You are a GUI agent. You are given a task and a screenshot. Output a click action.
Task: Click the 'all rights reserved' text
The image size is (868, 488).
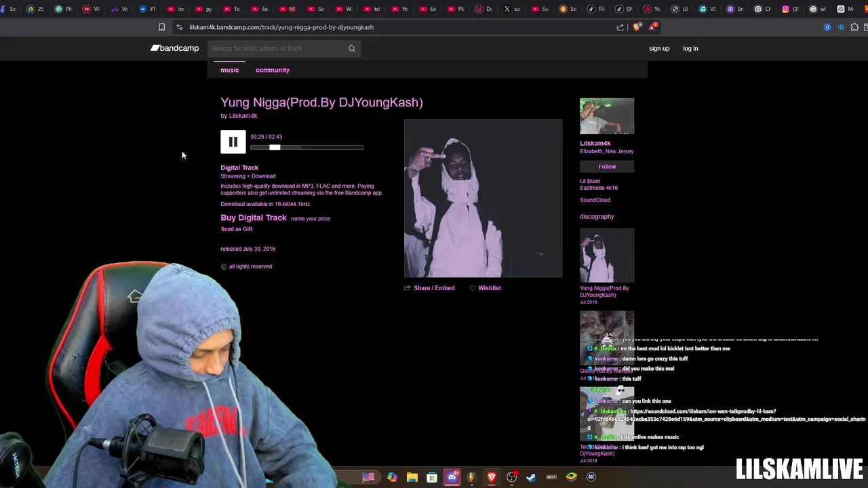[250, 266]
